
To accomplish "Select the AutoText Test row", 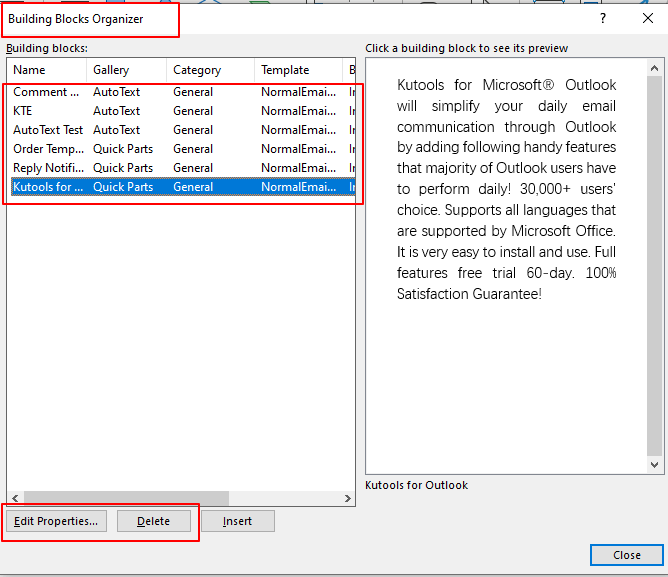I will tap(182, 130).
